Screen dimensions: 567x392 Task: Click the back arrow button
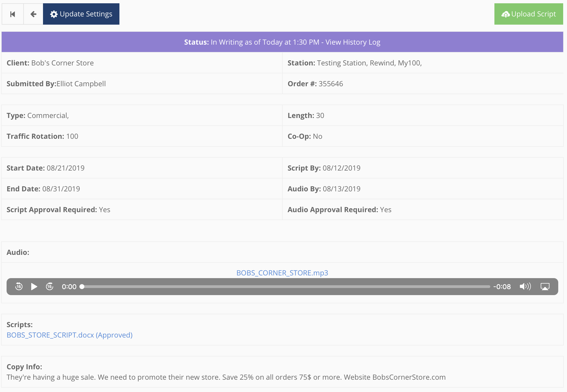coord(33,14)
